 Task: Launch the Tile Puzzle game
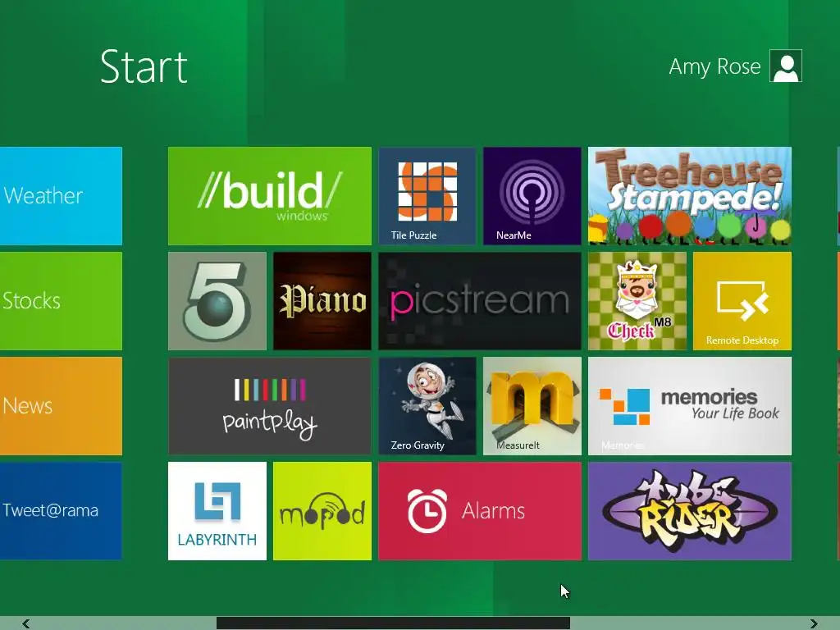click(x=427, y=196)
